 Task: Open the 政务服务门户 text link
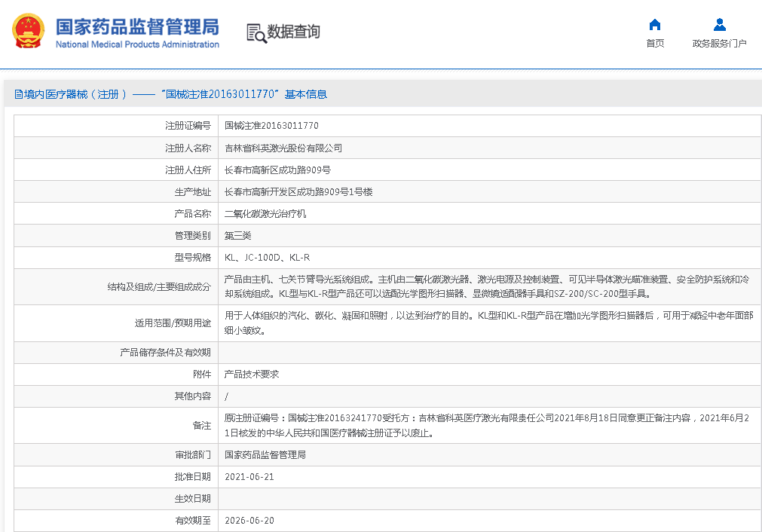[x=719, y=44]
